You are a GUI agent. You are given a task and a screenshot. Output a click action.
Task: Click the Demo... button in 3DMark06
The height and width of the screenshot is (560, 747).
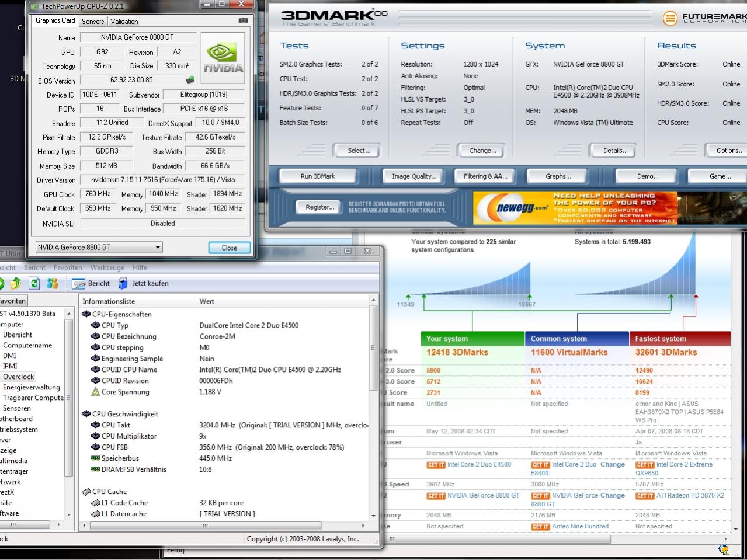pos(648,176)
